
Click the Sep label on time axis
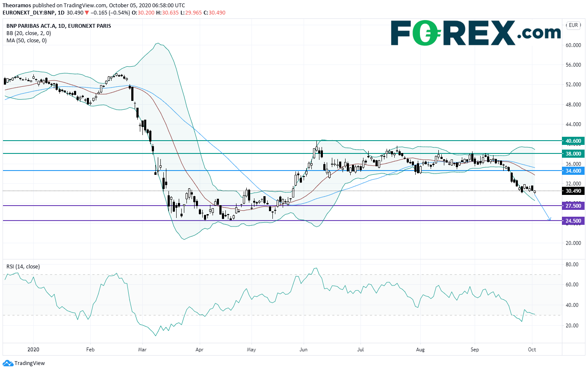tap(474, 349)
